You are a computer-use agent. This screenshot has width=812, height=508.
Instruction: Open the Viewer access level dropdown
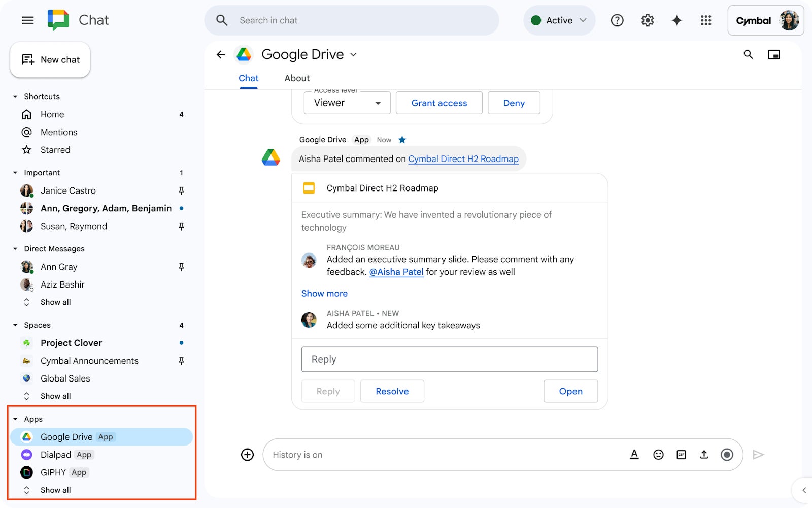point(347,103)
